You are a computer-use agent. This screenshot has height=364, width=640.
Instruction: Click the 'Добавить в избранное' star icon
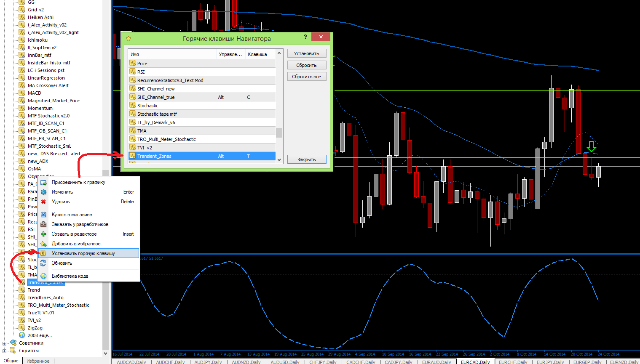[43, 244]
